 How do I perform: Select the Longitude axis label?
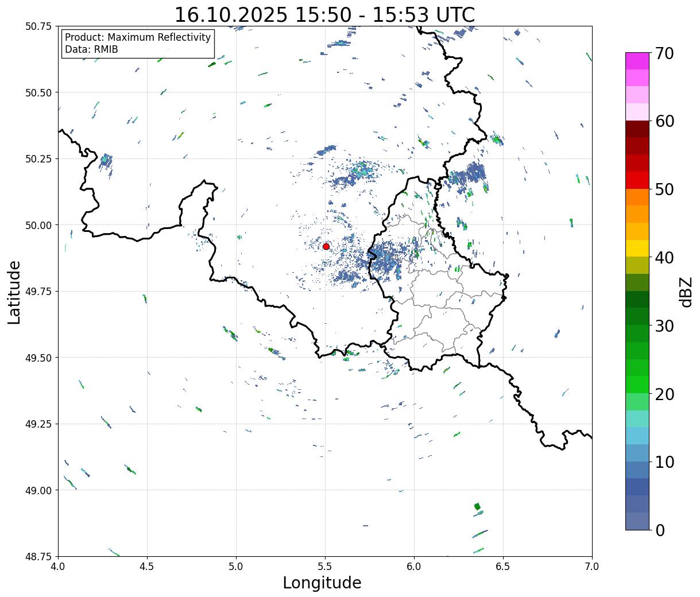click(x=322, y=583)
